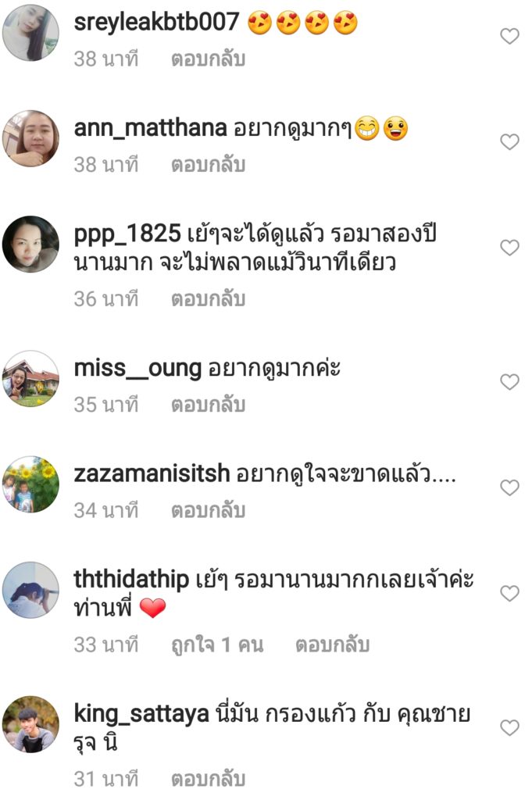The image size is (532, 800).
Task: View ppp_1825's profile photo
Action: [30, 244]
